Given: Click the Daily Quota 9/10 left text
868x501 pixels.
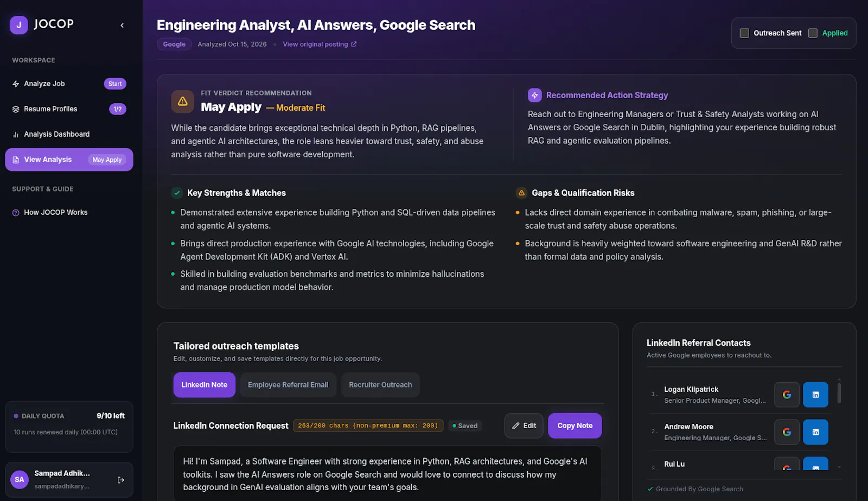Looking at the screenshot, I should (111, 416).
